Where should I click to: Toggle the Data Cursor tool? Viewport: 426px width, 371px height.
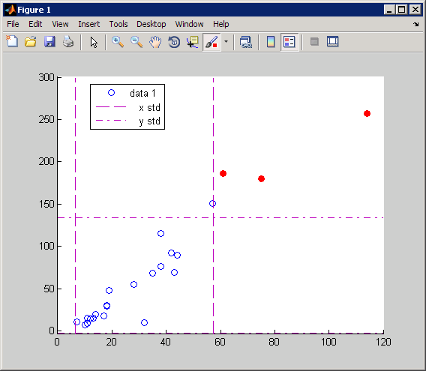193,42
